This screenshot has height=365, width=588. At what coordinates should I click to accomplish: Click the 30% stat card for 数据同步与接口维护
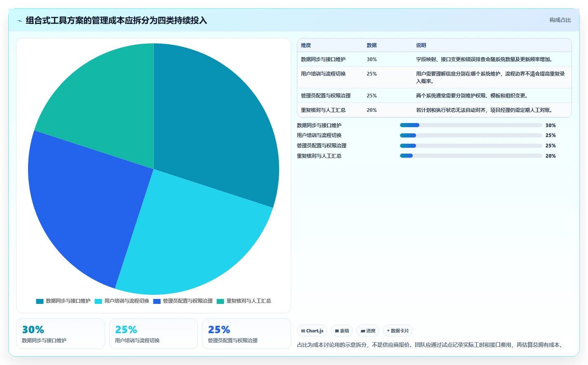click(x=61, y=334)
